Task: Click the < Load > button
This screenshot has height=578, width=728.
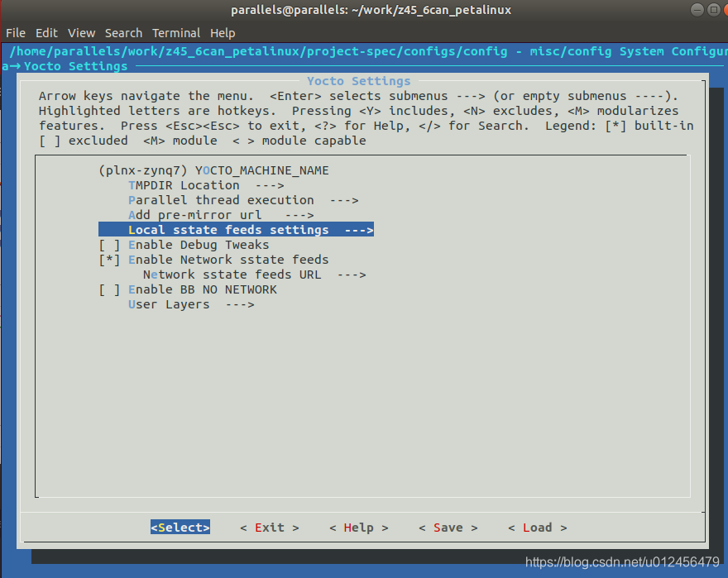Action: coord(537,528)
